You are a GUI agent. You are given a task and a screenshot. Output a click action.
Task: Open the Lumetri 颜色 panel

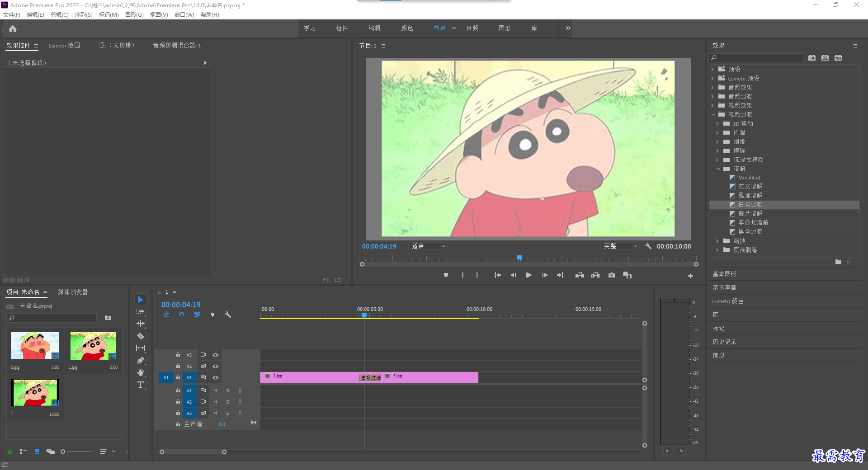pos(728,301)
